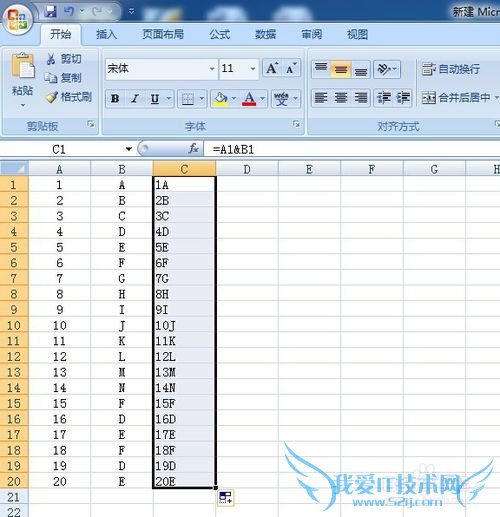Open the font name dropdown 宋体

tap(212, 69)
